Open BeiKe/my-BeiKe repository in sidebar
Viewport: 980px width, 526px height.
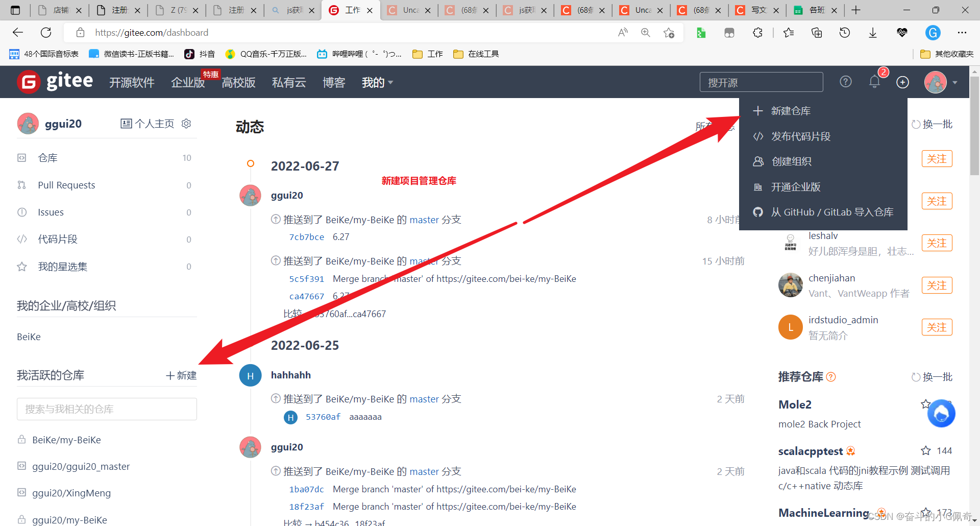[x=66, y=440]
